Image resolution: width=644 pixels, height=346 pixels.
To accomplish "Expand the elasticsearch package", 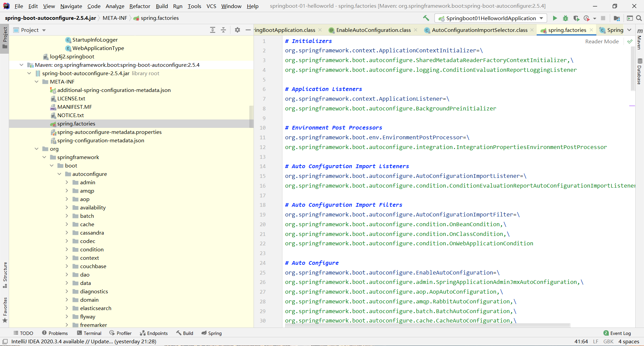I will [x=67, y=308].
